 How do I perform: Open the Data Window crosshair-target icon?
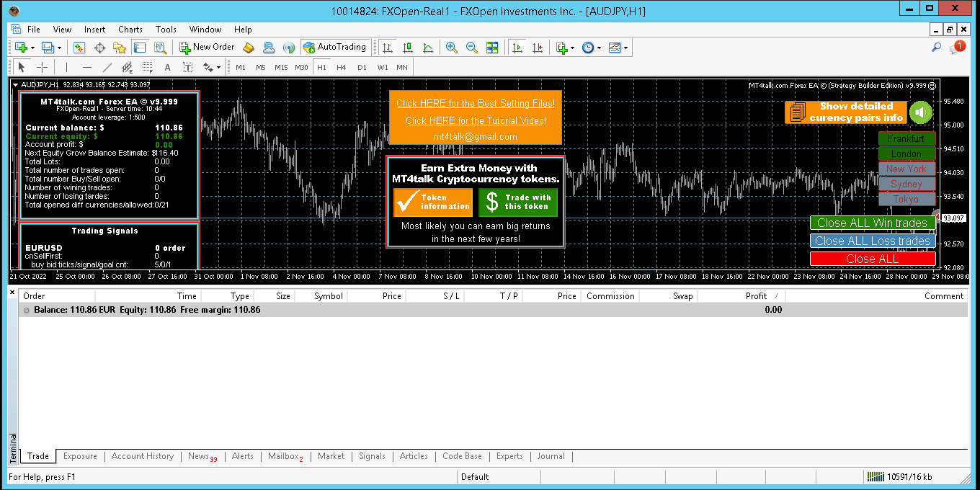[99, 48]
